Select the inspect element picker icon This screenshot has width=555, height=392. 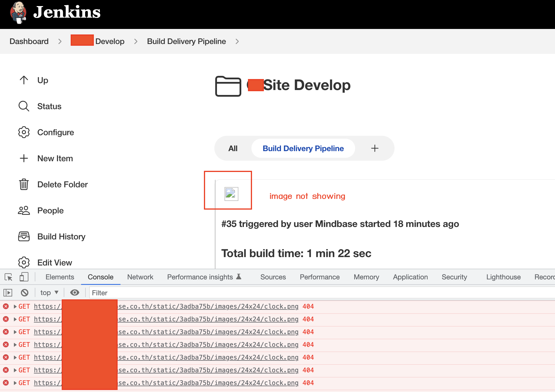[8, 277]
